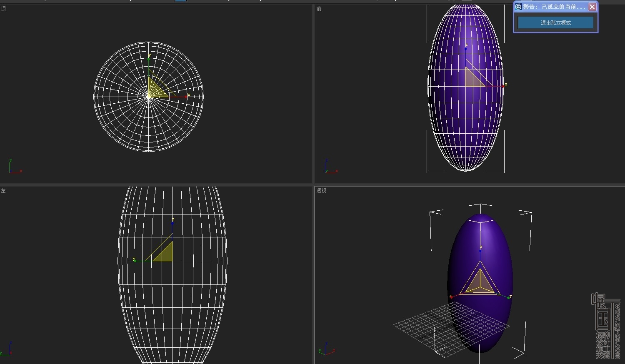Viewport: 625px width, 364px height.
Task: Open the 前 viewport label menu
Action: click(319, 8)
